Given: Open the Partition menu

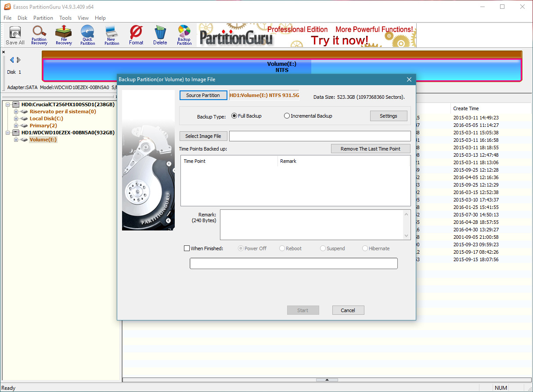Looking at the screenshot, I should [x=43, y=18].
